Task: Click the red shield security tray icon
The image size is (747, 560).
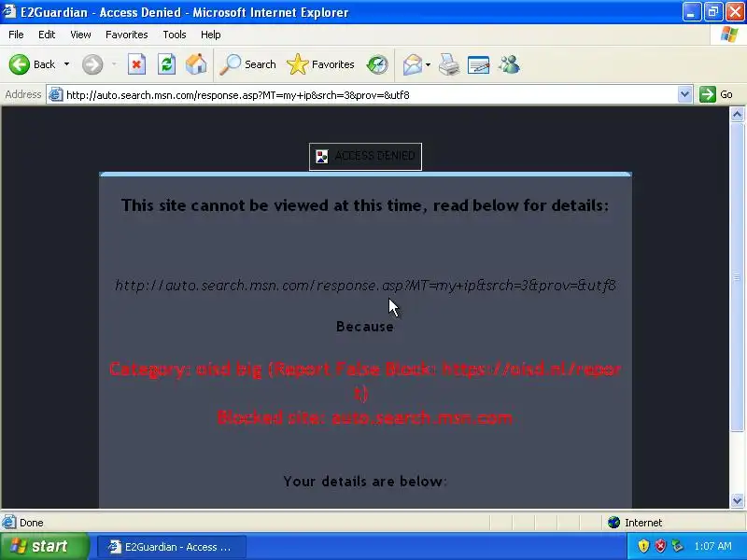Action: tap(661, 546)
